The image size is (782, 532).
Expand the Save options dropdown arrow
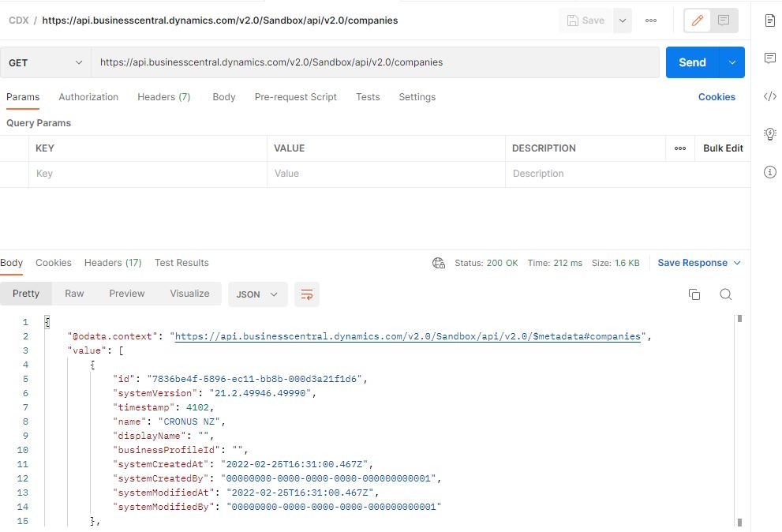point(623,21)
